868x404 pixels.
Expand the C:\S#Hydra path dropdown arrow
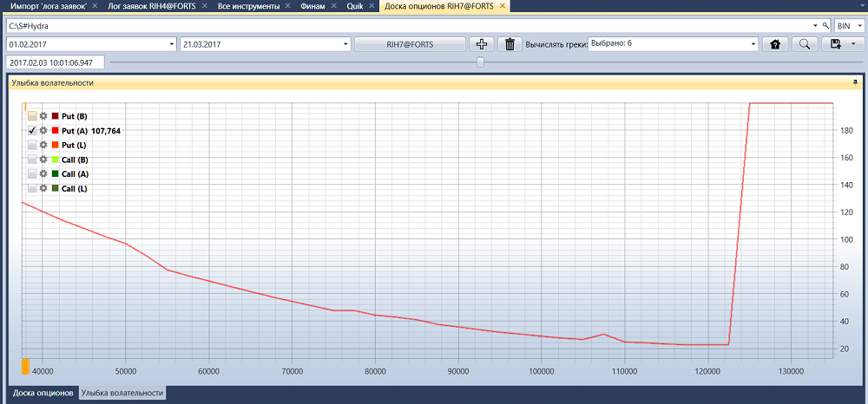(x=815, y=26)
